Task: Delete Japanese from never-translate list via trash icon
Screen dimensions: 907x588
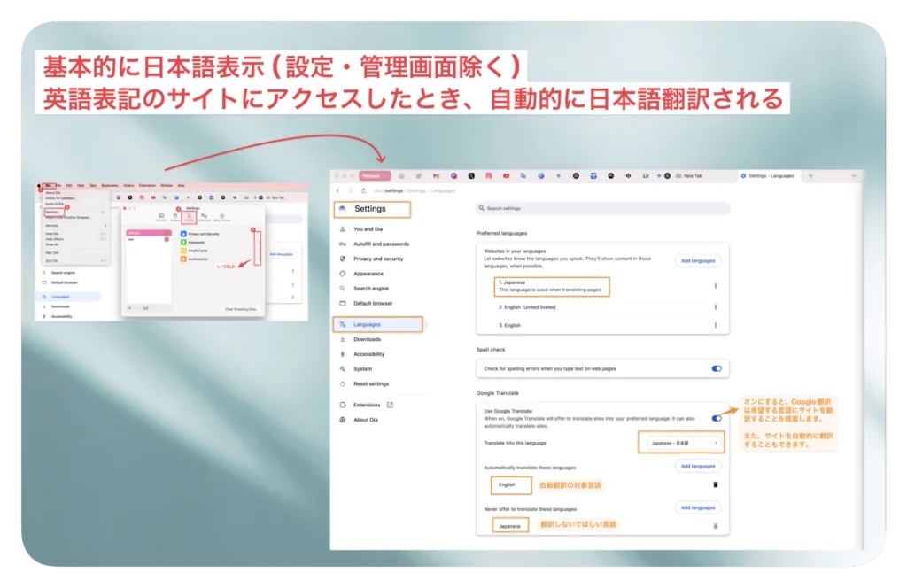Action: pos(716,526)
